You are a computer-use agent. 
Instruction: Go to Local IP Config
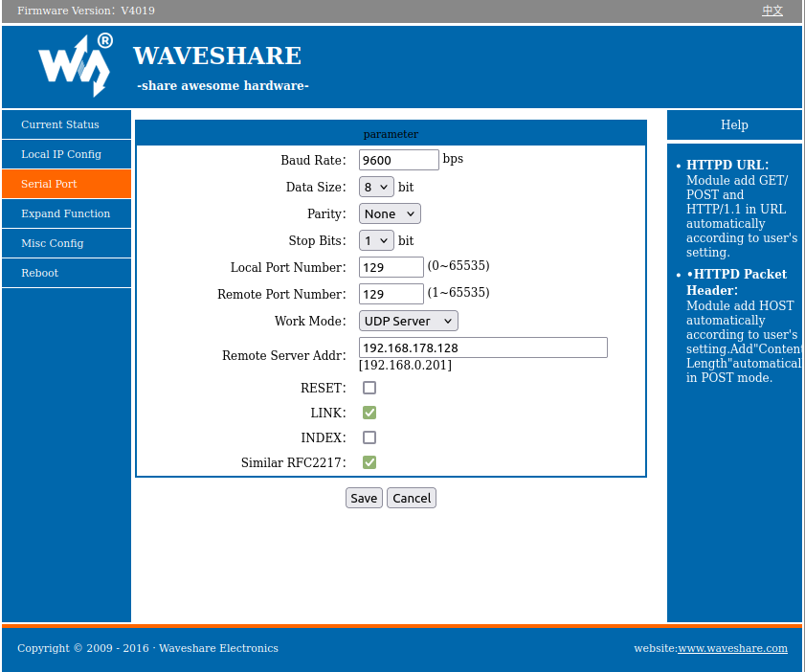61,154
